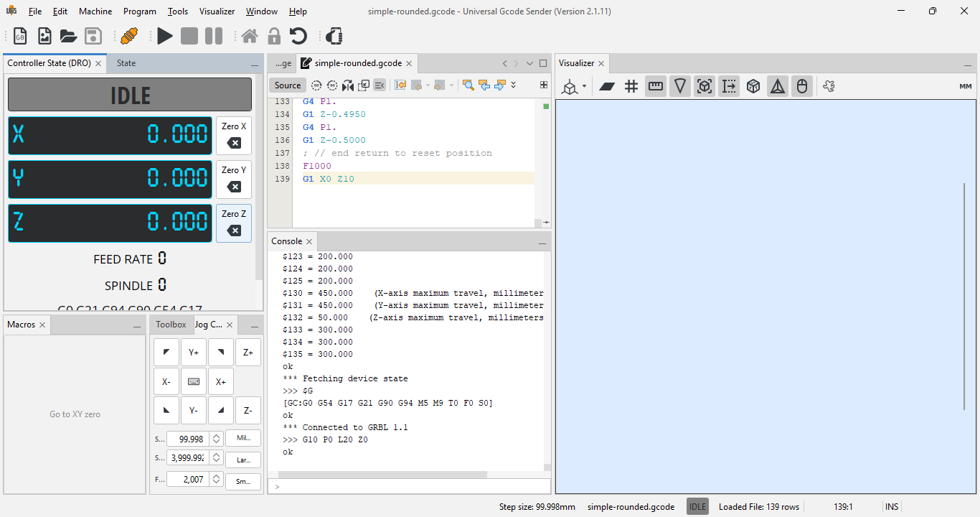This screenshot has width=980, height=517.
Task: Open the Tools menu
Action: coord(178,11)
